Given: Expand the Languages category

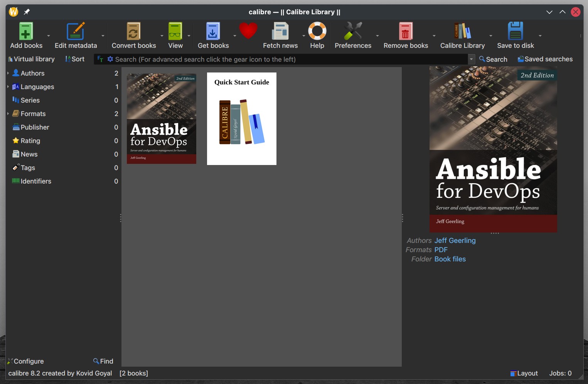Looking at the screenshot, I should pyautogui.click(x=8, y=87).
